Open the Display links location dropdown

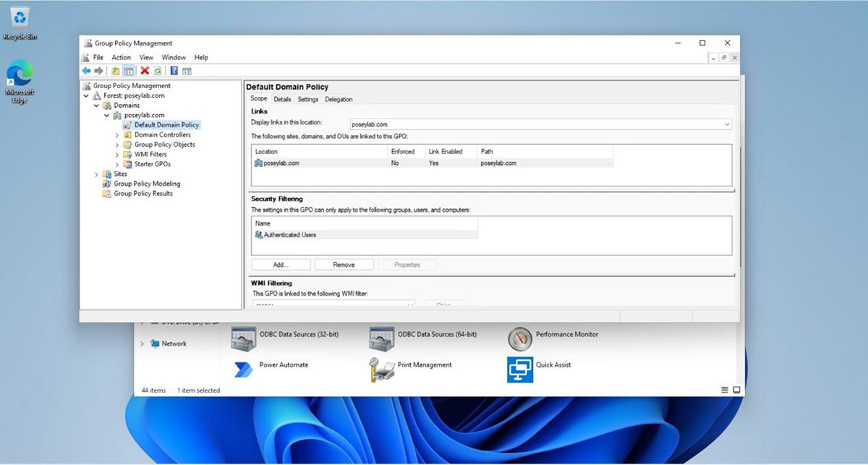[x=727, y=123]
